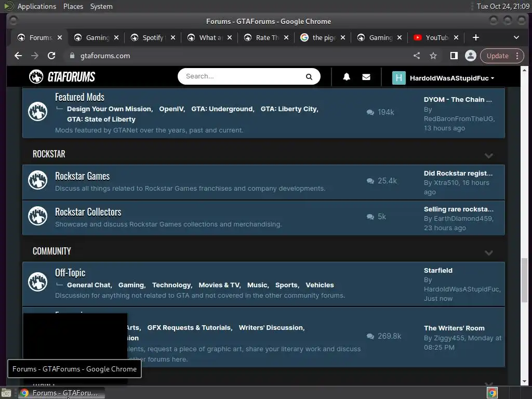This screenshot has height=399, width=532.
Task: Open the Sports subforum
Action: 286,285
